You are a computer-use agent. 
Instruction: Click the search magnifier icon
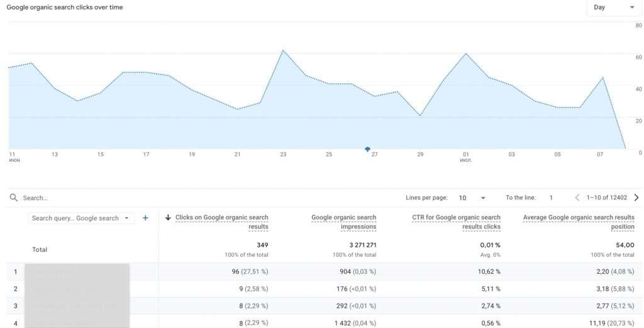(14, 198)
